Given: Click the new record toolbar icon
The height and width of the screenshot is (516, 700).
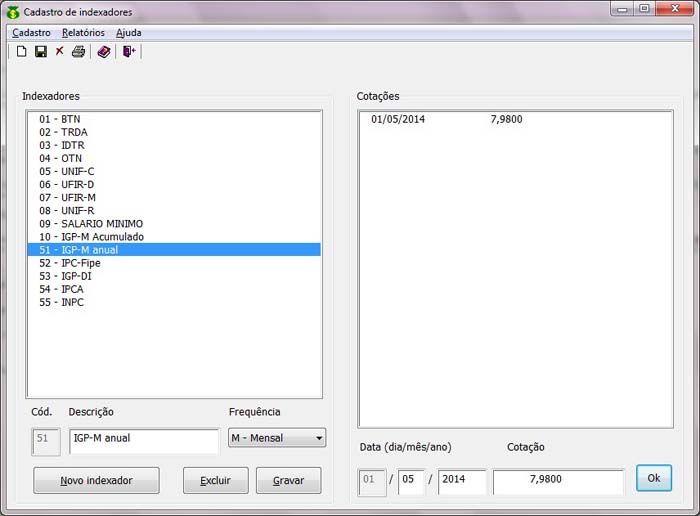Looking at the screenshot, I should (21, 52).
